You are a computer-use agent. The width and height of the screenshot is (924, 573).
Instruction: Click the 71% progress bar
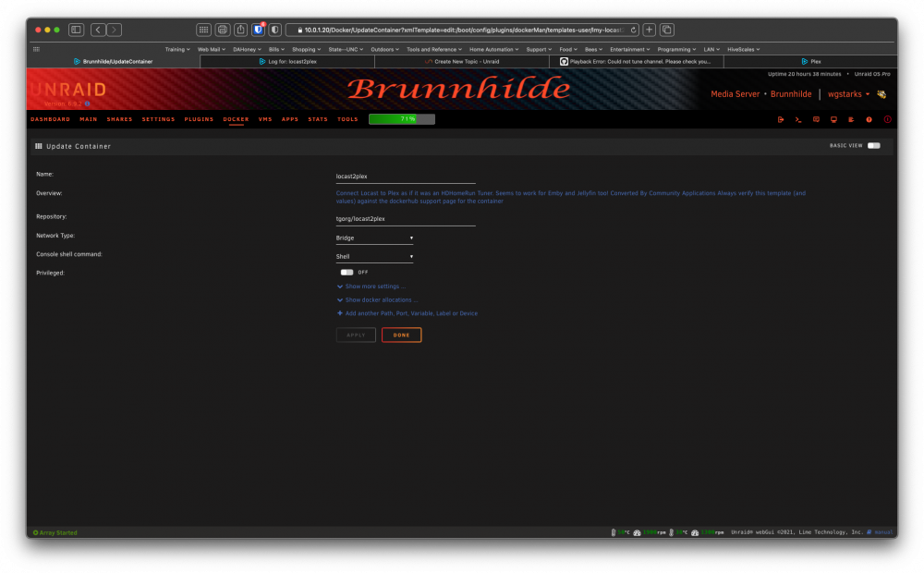click(402, 119)
